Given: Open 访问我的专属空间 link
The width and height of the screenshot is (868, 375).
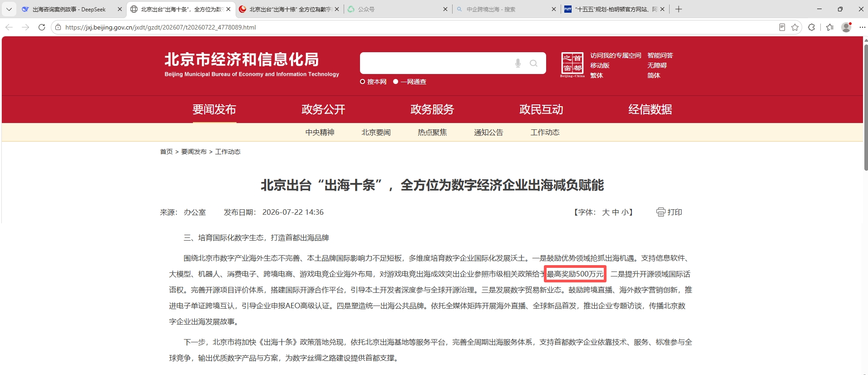Looking at the screenshot, I should point(616,55).
